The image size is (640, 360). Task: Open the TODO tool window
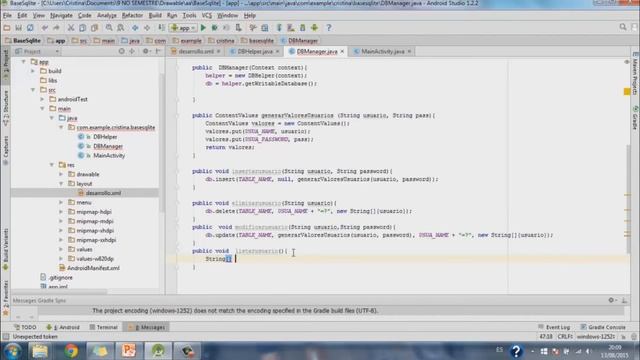tap(25, 327)
